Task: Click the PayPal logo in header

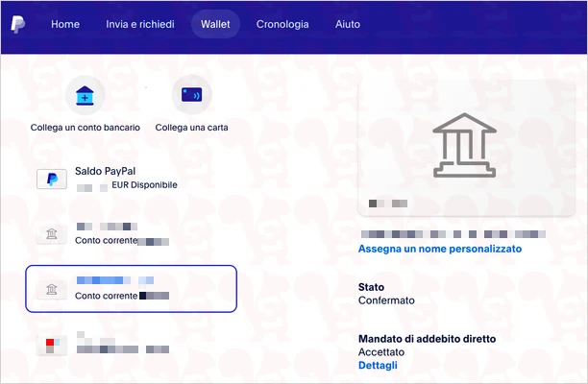Action: click(17, 24)
